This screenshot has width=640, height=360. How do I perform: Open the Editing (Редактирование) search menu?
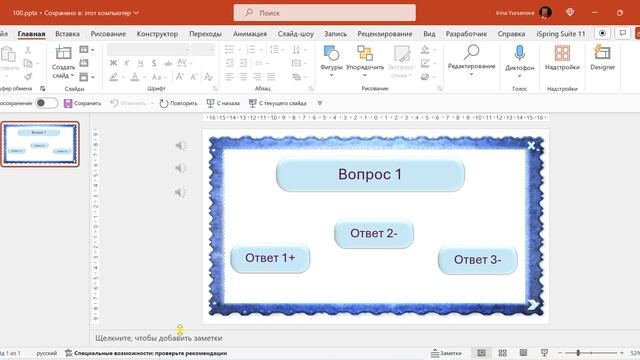[471, 60]
